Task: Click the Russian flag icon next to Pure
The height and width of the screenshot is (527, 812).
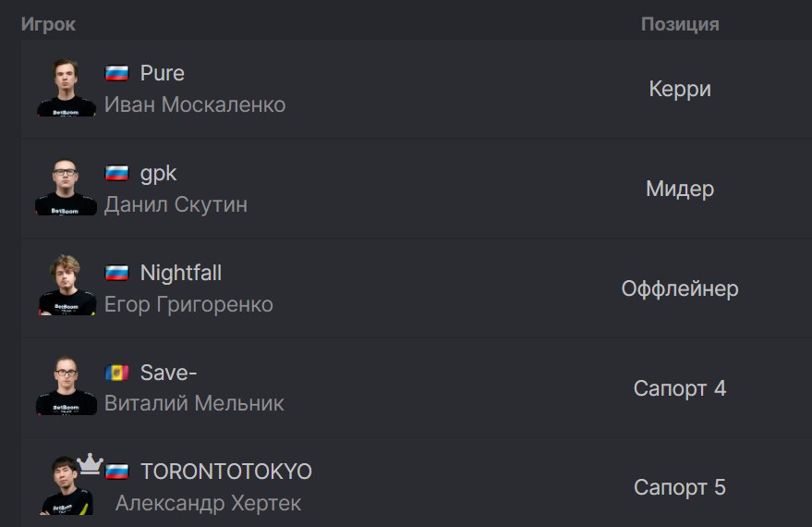Action: tap(117, 73)
